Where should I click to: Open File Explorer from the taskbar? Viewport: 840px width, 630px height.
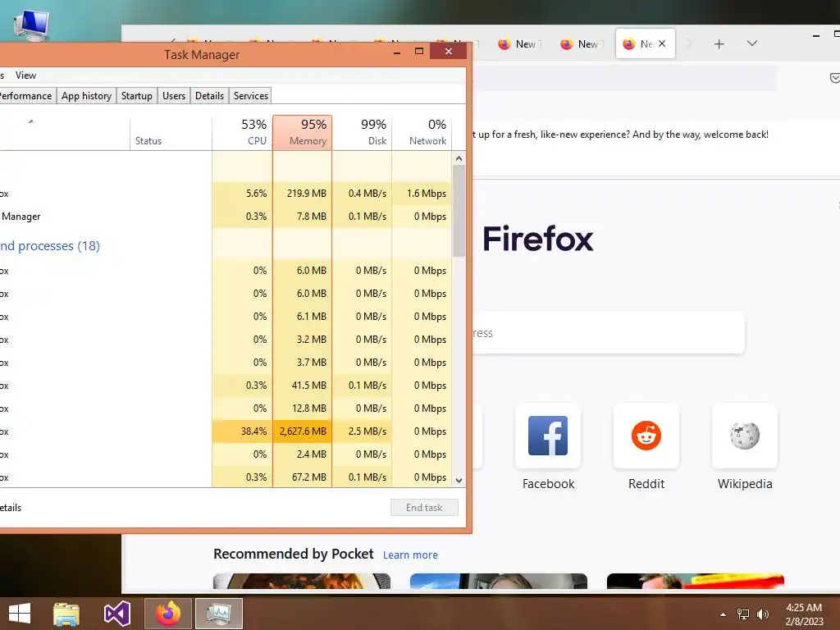(x=66, y=614)
